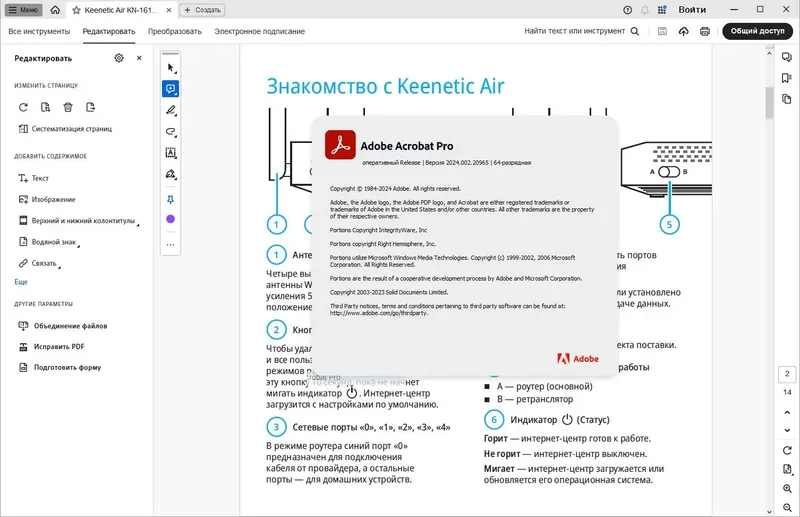Click the Adobe Acrobat Pro logo icon
The width and height of the screenshot is (800, 517).
(340, 144)
